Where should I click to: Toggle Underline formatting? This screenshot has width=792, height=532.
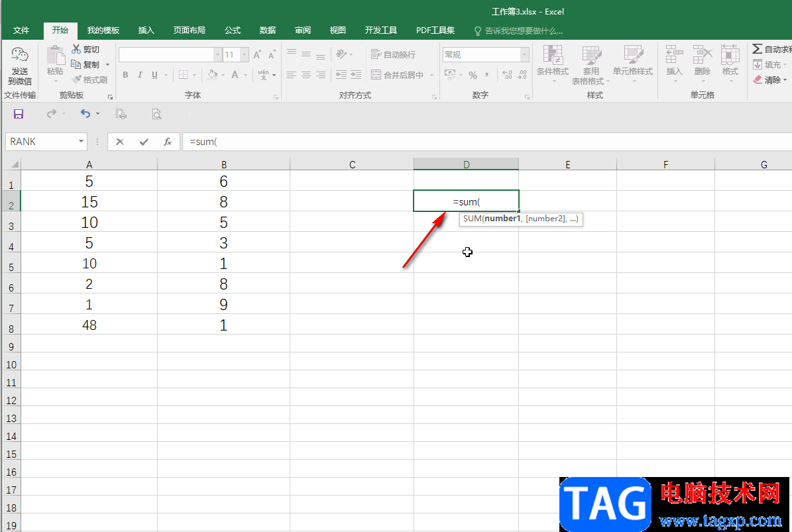click(154, 75)
